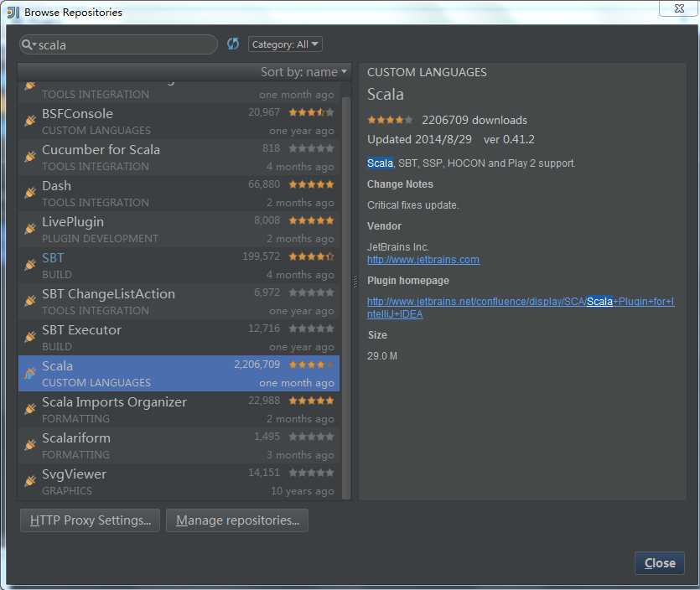
Task: Click the star rating of the LivePlugin row
Action: point(311,220)
